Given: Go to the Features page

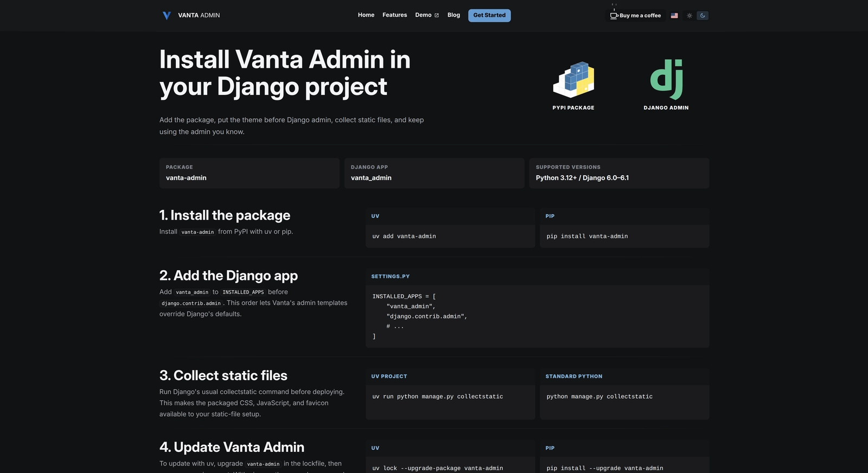Looking at the screenshot, I should click(x=394, y=15).
